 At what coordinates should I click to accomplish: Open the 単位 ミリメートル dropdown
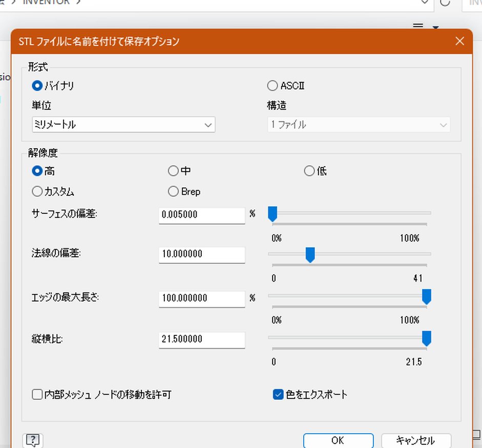(x=123, y=125)
